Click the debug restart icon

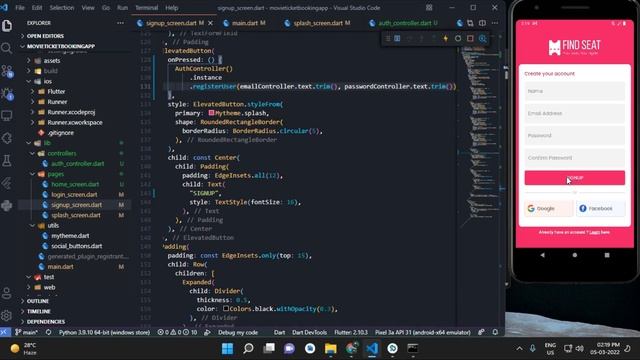(458, 38)
